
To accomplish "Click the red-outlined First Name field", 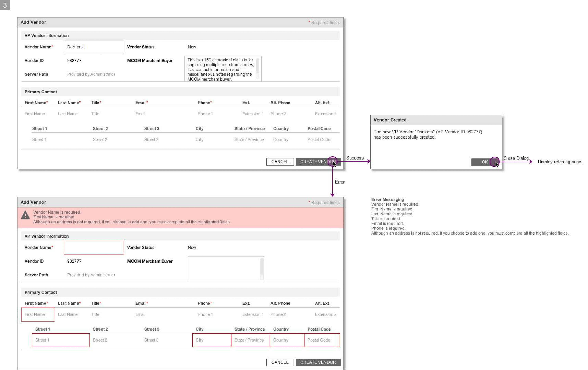I will (38, 314).
